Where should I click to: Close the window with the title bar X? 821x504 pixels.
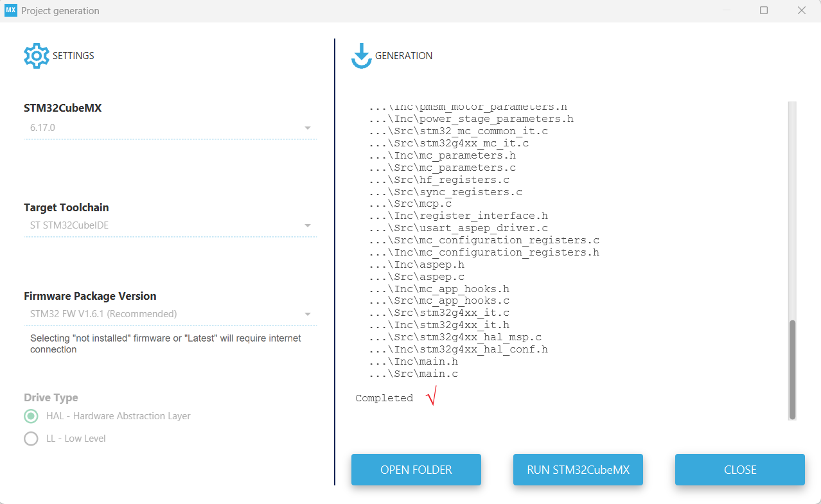pyautogui.click(x=802, y=10)
